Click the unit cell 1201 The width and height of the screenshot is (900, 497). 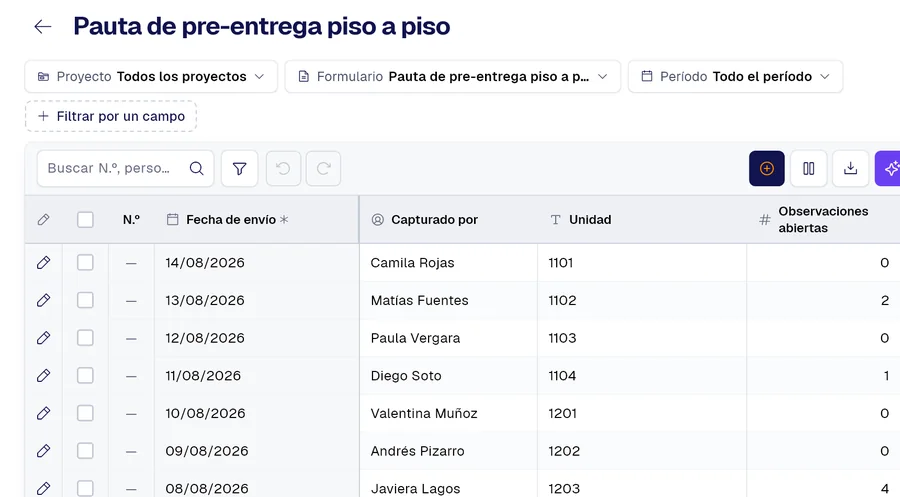point(642,413)
